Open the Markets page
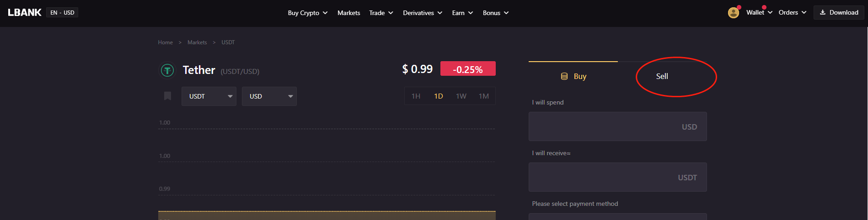 point(348,13)
